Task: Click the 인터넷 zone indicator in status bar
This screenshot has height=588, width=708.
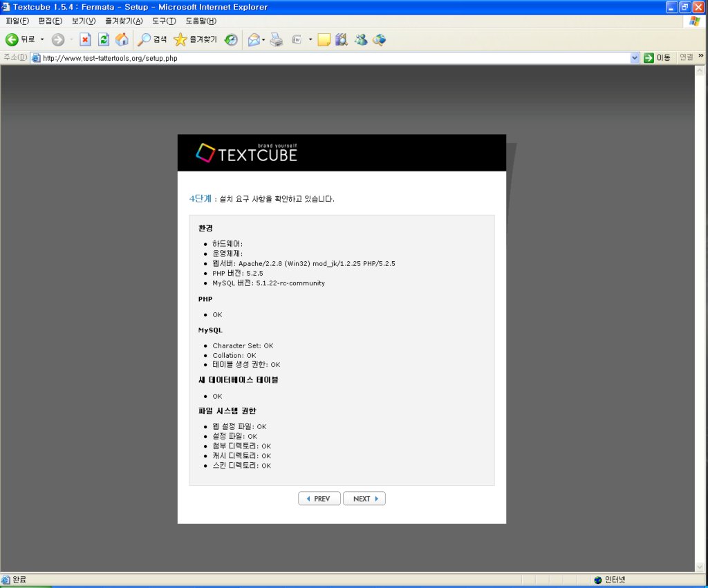Action: (610, 580)
